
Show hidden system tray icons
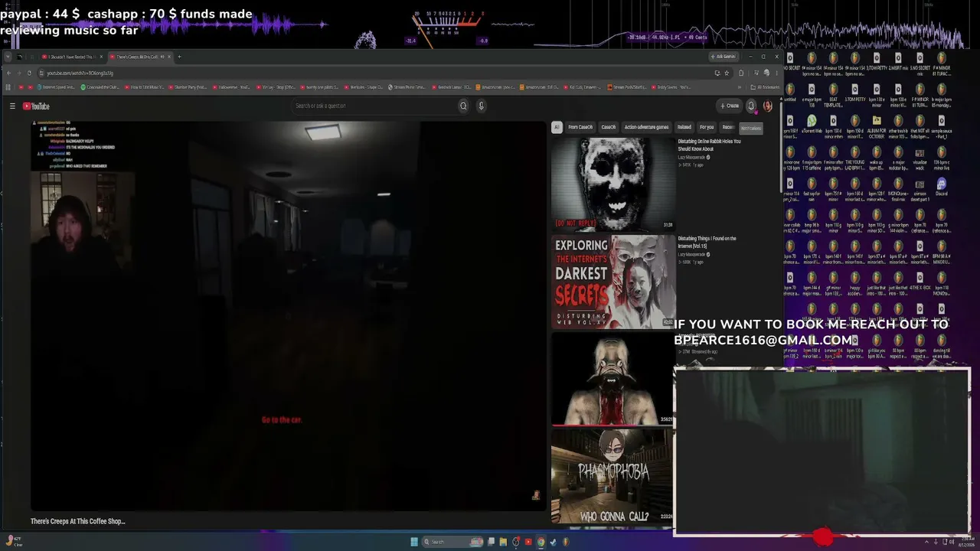tap(926, 542)
